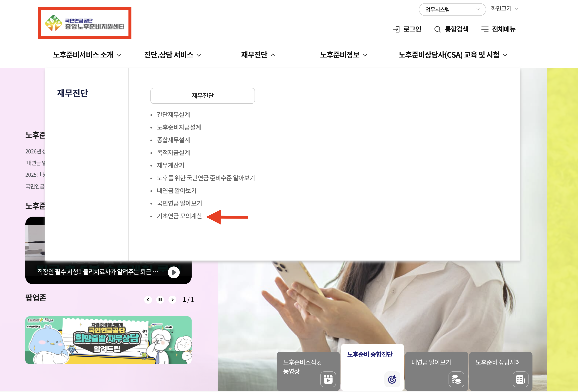The width and height of the screenshot is (578, 392).
Task: Click the 희망출발 재무상담 popup banner
Action: [108, 340]
